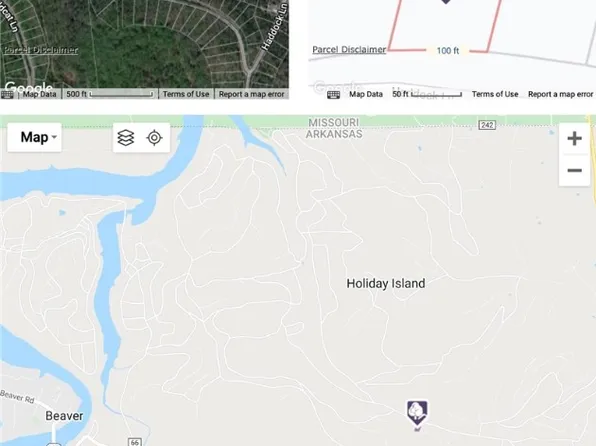
Task: Zoom out with the minus button
Action: [574, 170]
